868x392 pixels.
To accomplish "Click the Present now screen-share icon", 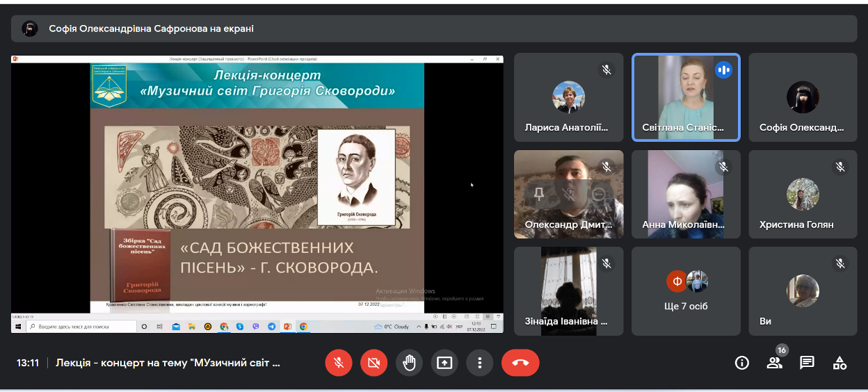I will click(444, 363).
